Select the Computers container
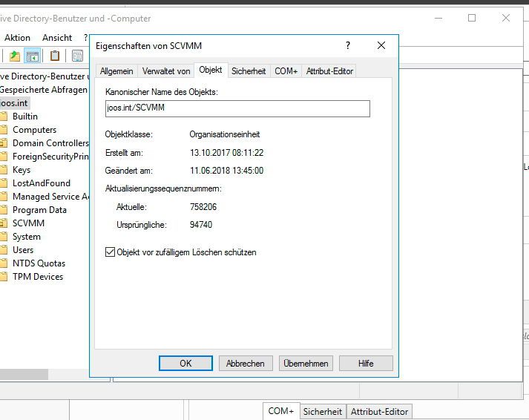The height and width of the screenshot is (420, 529). pyautogui.click(x=34, y=130)
